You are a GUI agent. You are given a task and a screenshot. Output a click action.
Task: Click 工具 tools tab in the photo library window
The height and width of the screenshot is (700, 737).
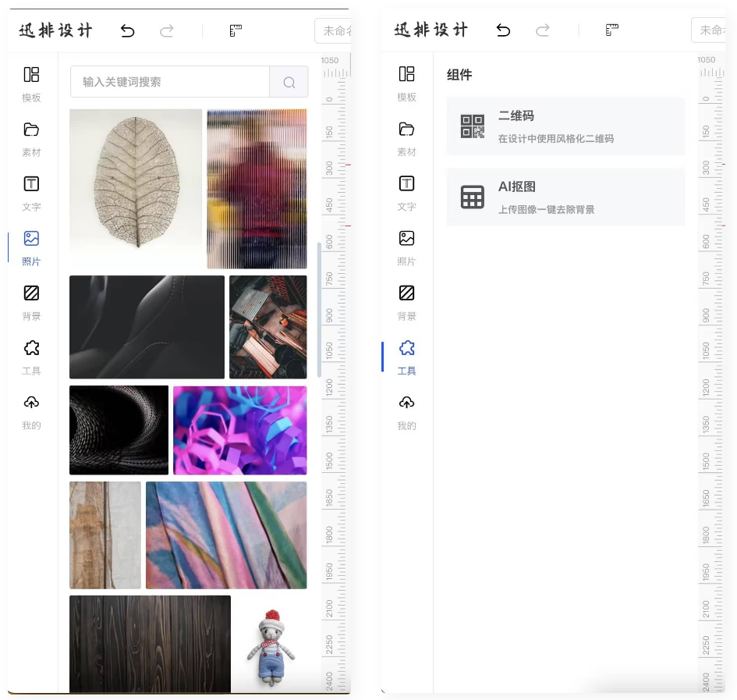click(x=31, y=357)
